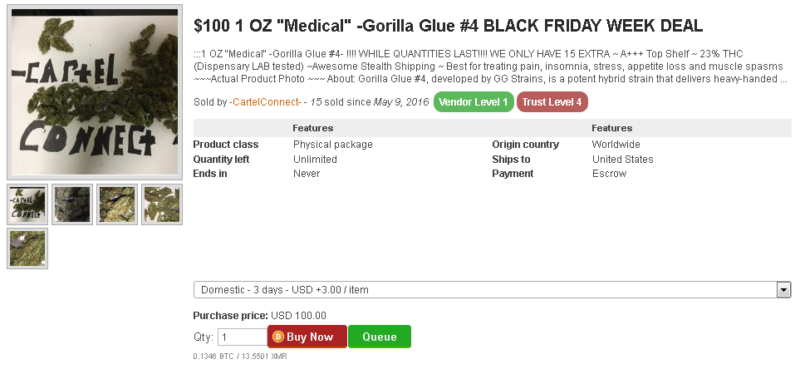This screenshot has width=800, height=369.
Task: Click the green Vendor Level 1 badge
Action: coord(473,102)
